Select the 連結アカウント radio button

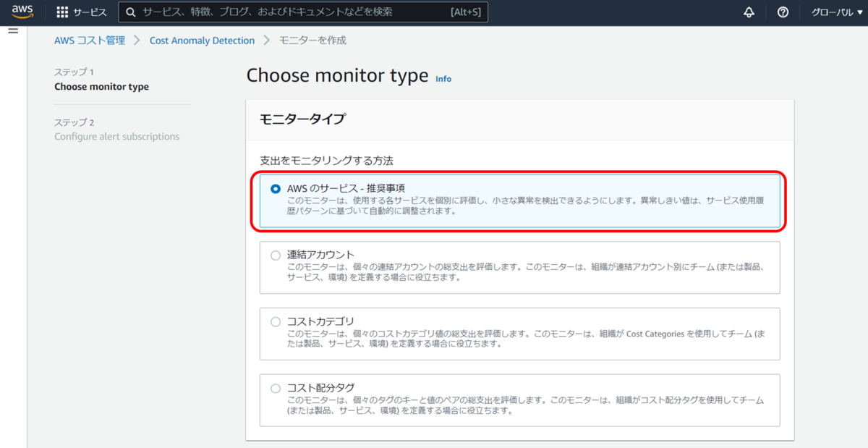click(x=275, y=255)
